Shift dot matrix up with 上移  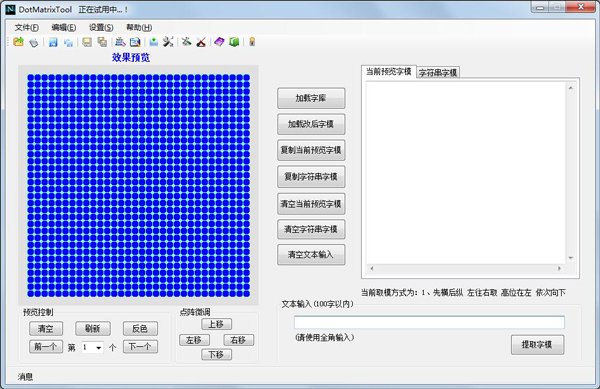click(x=216, y=324)
